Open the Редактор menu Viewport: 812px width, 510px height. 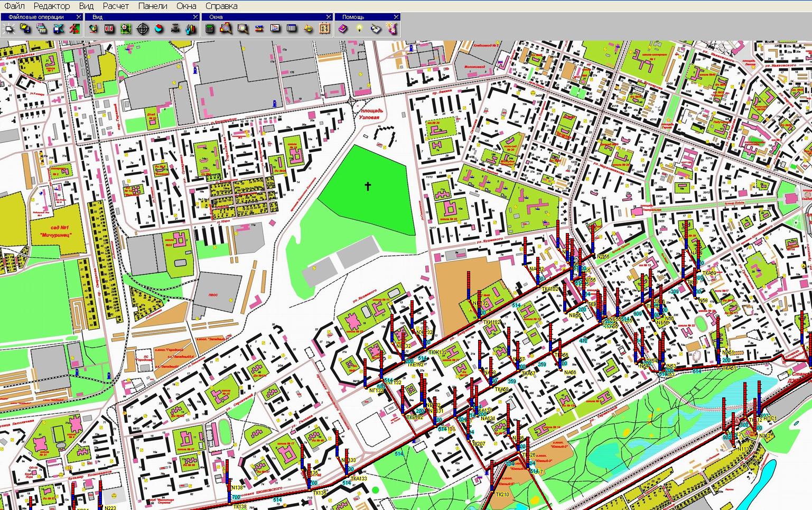click(x=51, y=6)
